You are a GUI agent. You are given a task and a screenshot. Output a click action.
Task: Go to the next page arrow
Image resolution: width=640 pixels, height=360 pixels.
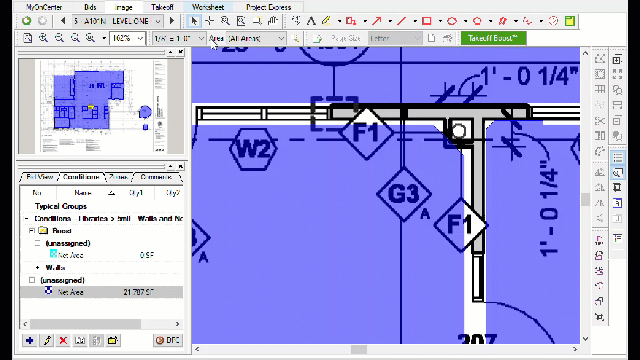pyautogui.click(x=172, y=21)
